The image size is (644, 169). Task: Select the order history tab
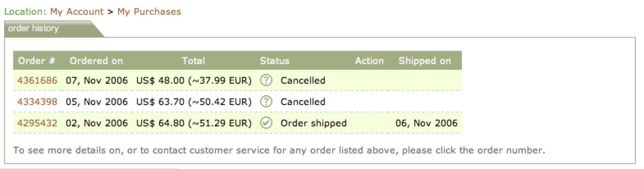point(34,28)
